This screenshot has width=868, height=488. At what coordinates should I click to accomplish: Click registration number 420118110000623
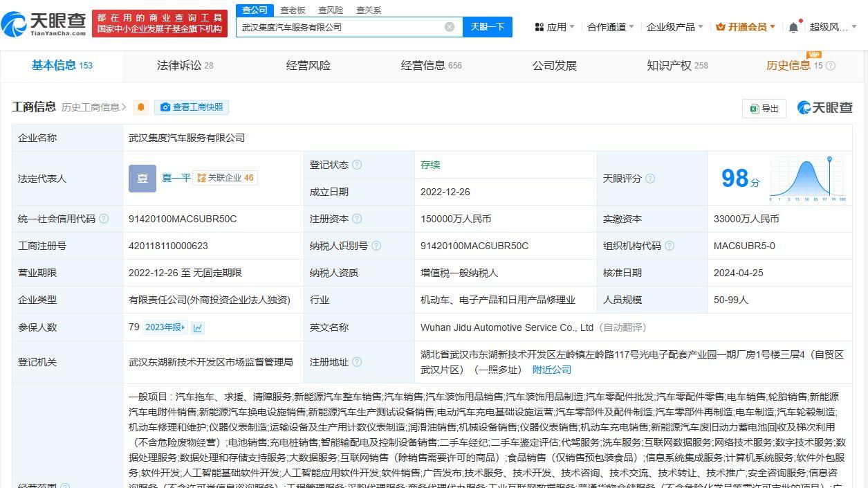pos(168,246)
